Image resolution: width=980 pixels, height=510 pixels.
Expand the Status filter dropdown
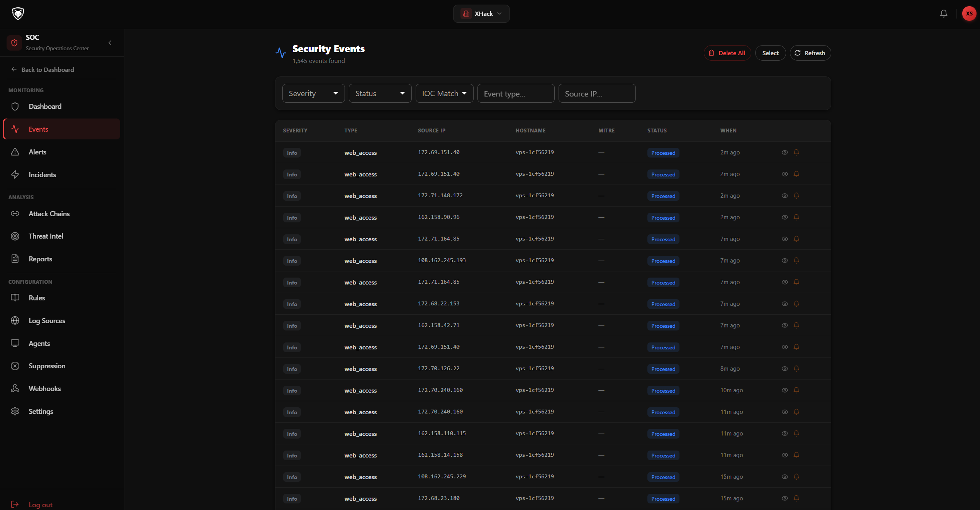(380, 93)
